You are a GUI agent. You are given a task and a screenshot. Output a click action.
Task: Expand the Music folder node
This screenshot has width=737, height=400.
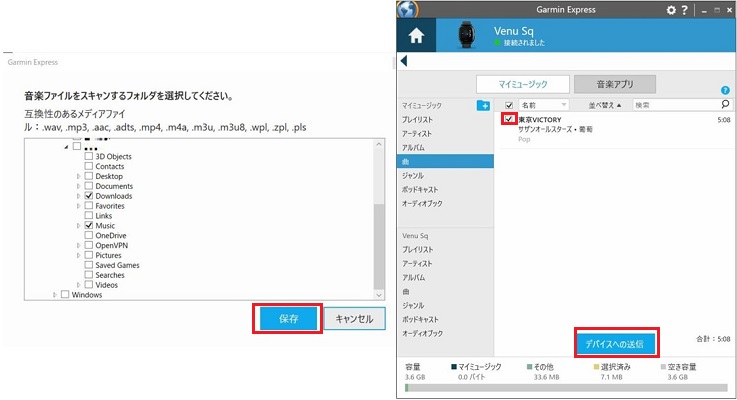click(78, 226)
